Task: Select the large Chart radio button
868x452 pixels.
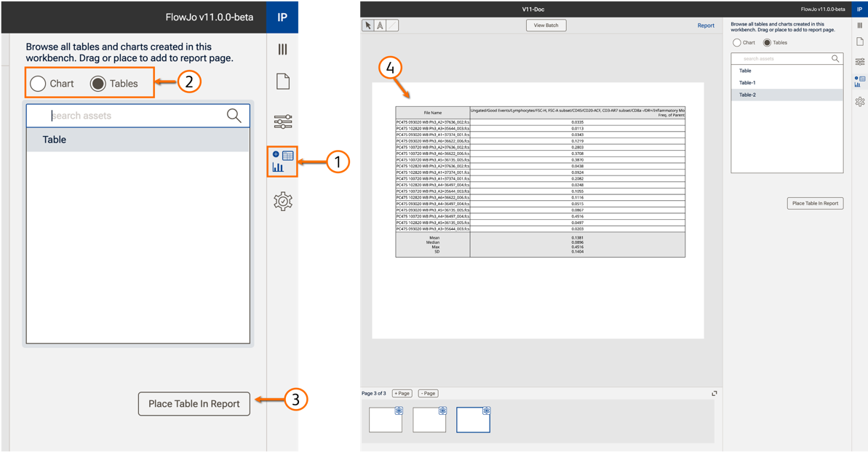Action: 39,84
